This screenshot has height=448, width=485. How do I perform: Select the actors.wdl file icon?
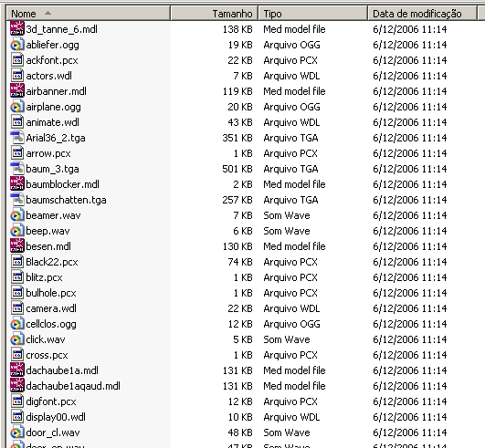17,76
